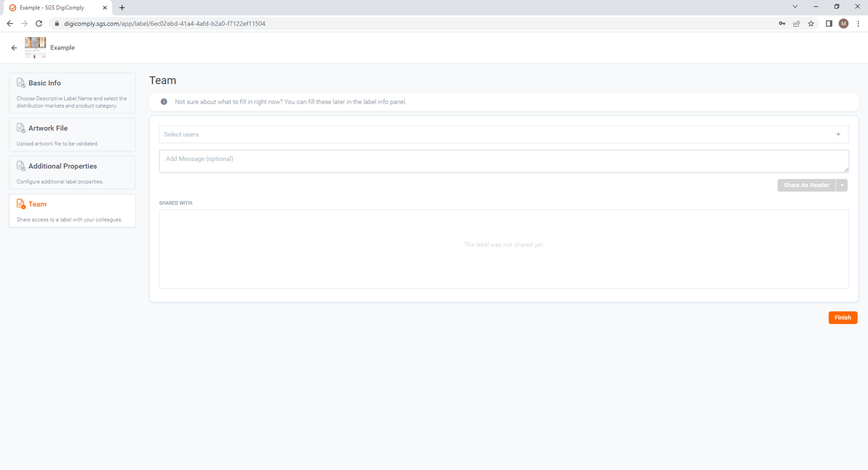Click the plus icon in Select users

[x=838, y=134]
